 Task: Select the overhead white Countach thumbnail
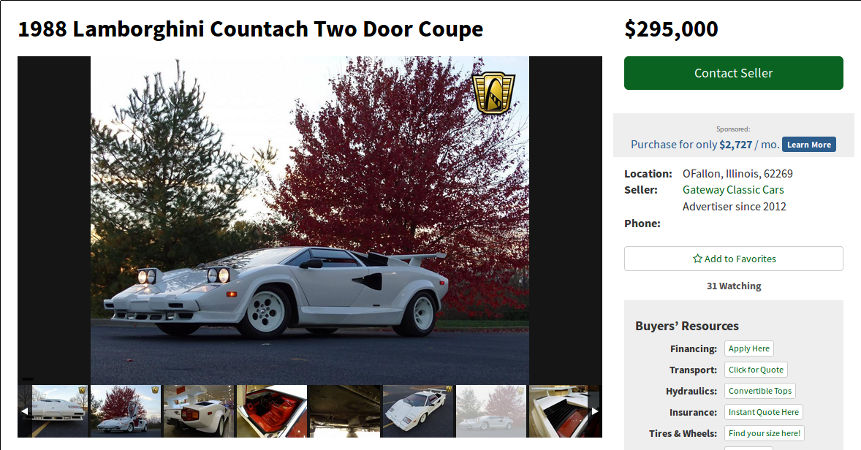coord(418,411)
